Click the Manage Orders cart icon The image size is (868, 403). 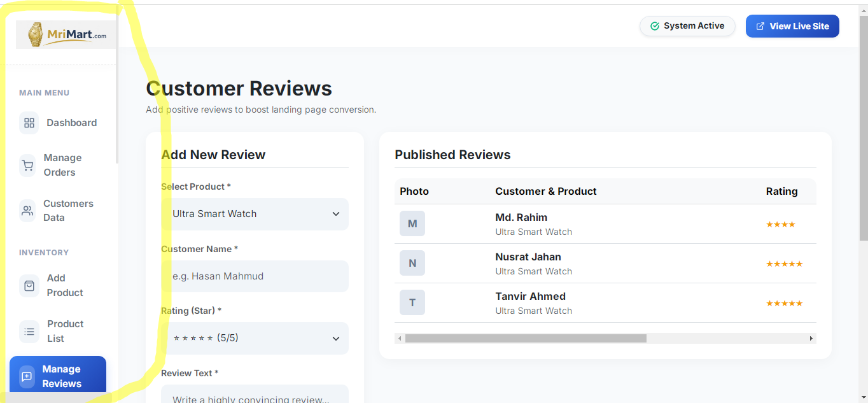27,166
